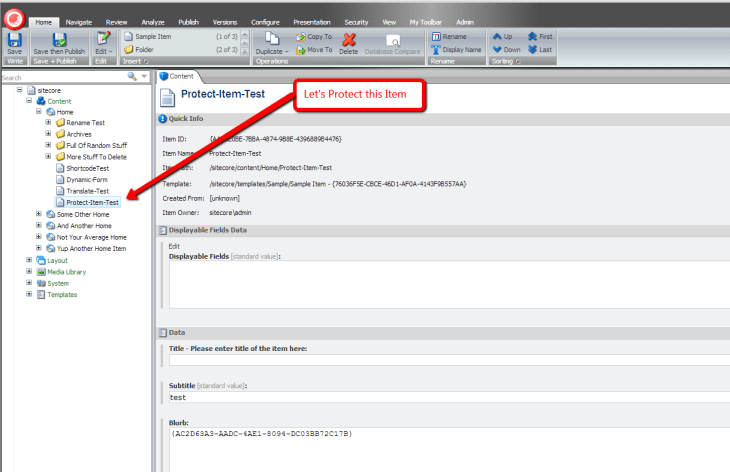This screenshot has width=730, height=472.
Task: Click the Save icon in the ribbon
Action: [x=14, y=40]
